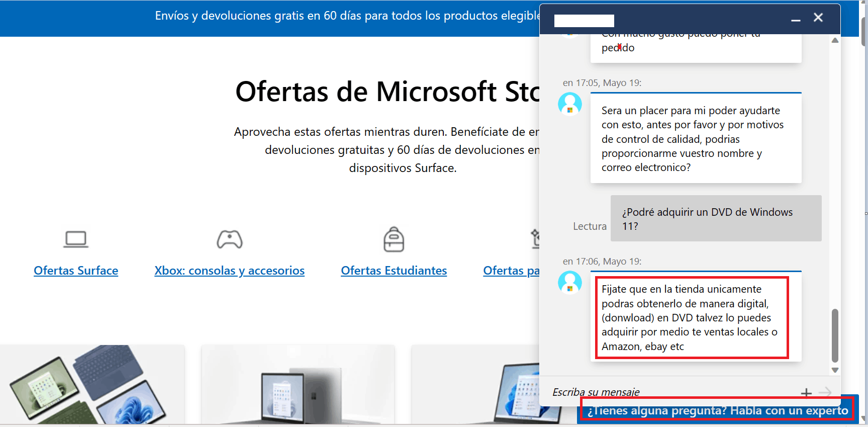Viewport: 868px width, 427px height.
Task: Open the Ofertas Surface link
Action: 76,271
